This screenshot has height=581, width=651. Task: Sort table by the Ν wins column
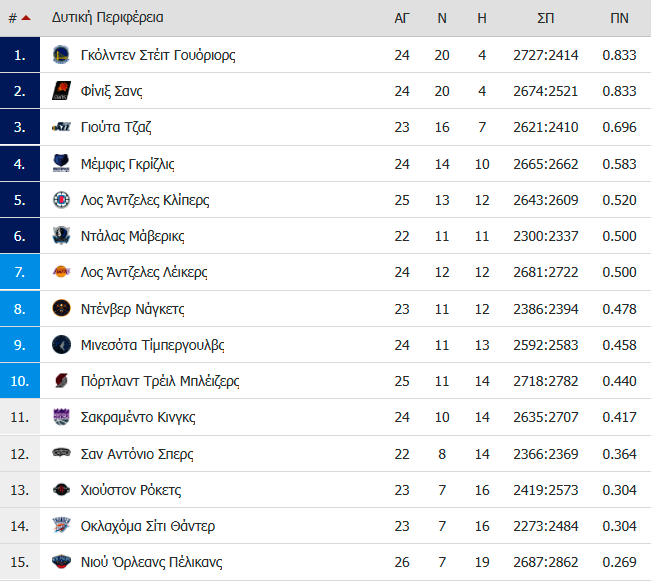click(x=442, y=18)
